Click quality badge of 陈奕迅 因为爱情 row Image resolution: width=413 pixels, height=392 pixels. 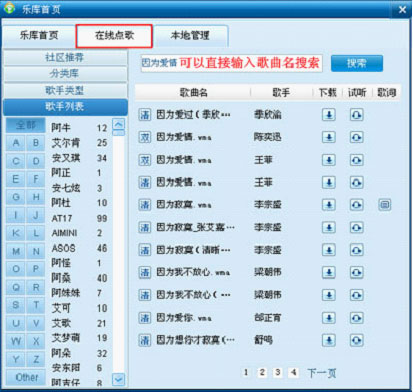pyautogui.click(x=145, y=137)
